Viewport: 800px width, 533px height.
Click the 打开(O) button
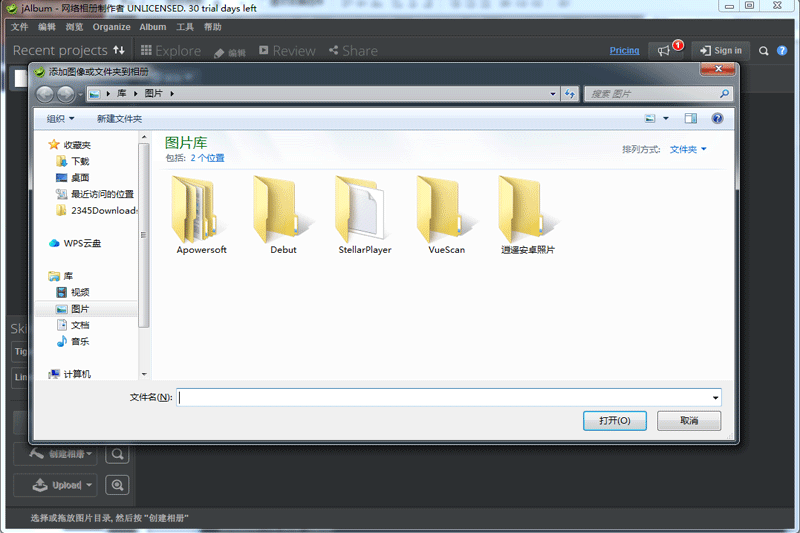[x=614, y=421]
